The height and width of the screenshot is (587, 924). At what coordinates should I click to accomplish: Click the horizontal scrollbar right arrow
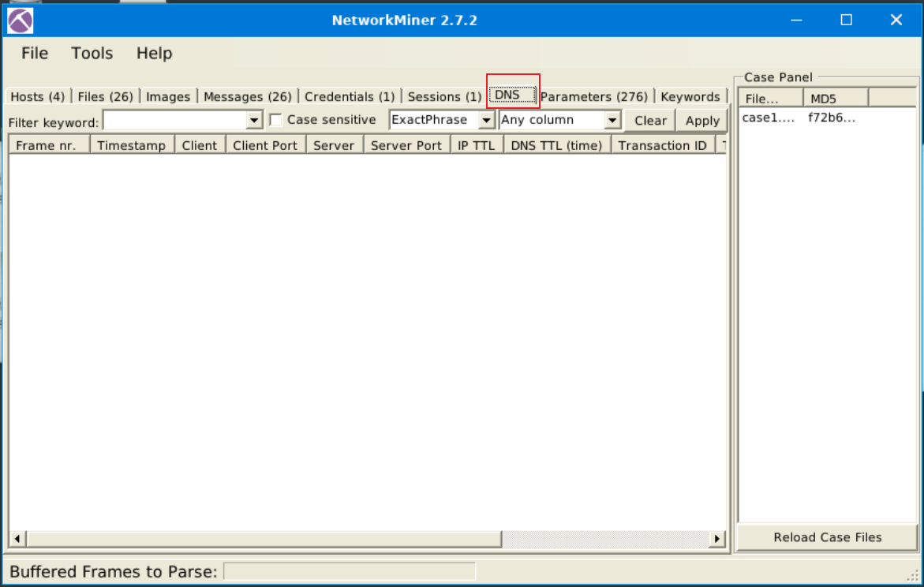716,539
